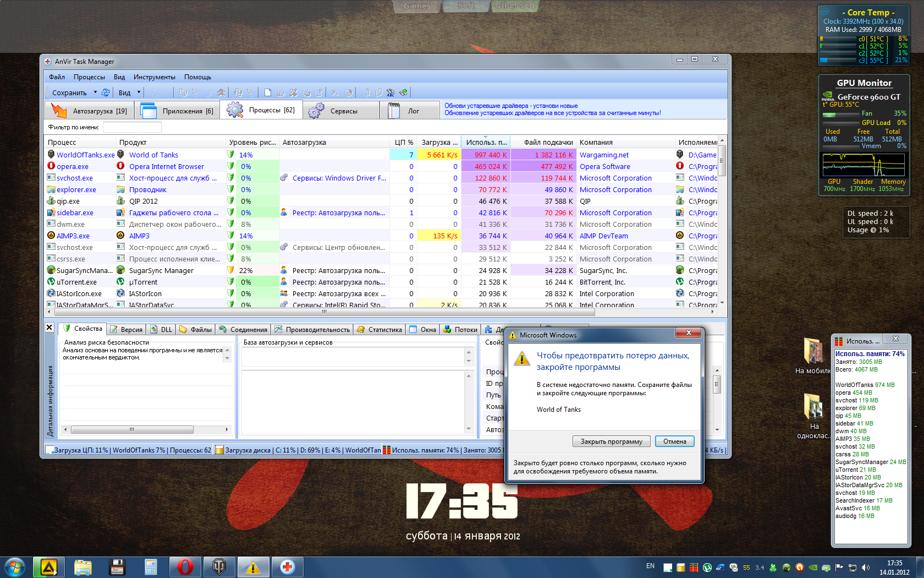924x578 pixels.
Task: Switch to the Лог tab
Action: (x=410, y=111)
